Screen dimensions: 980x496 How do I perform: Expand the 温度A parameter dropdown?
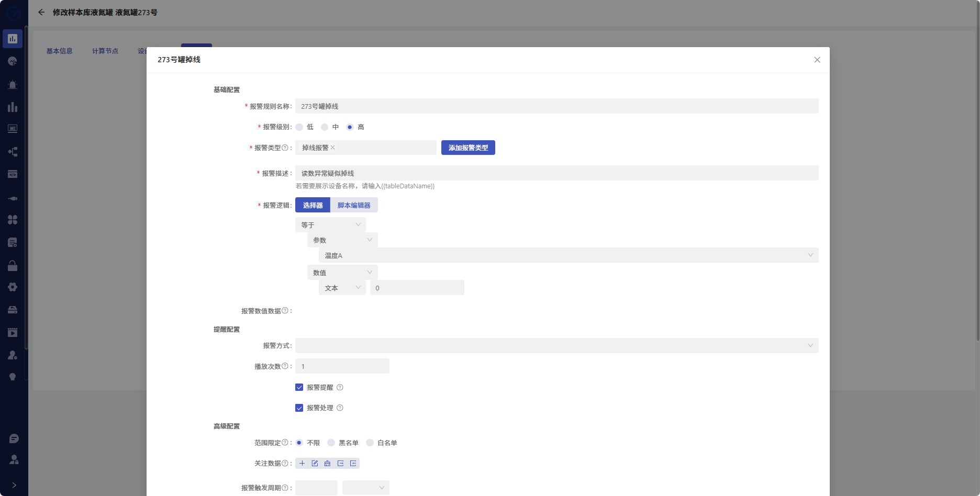point(568,255)
